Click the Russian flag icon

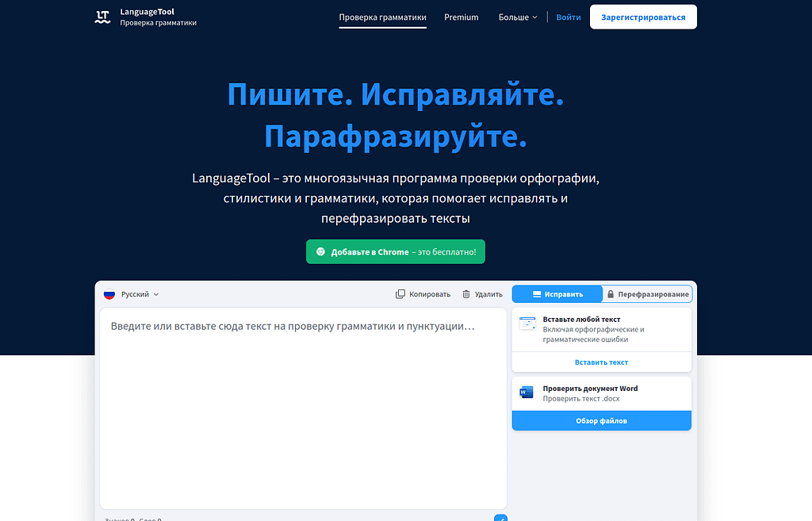tap(109, 294)
